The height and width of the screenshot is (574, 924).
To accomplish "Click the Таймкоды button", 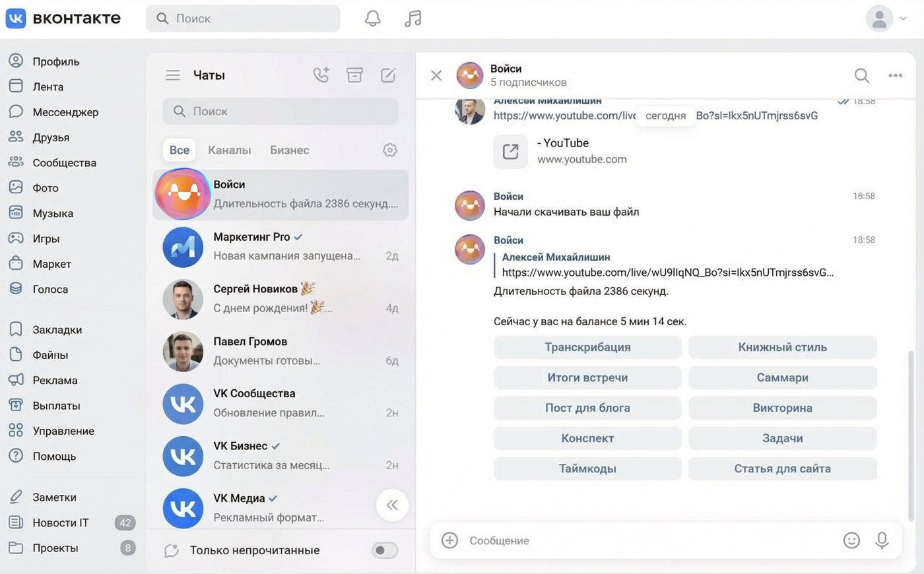I will click(x=587, y=468).
